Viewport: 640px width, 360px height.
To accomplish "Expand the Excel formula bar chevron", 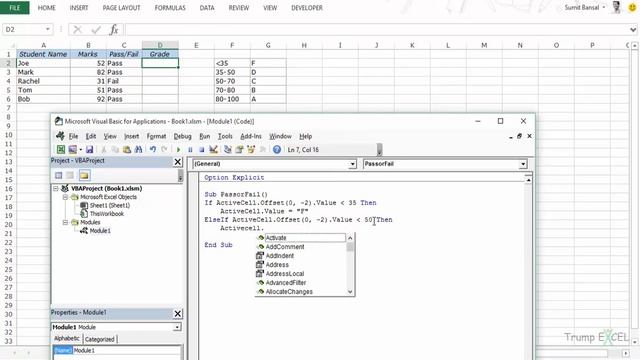I will tap(633, 29).
